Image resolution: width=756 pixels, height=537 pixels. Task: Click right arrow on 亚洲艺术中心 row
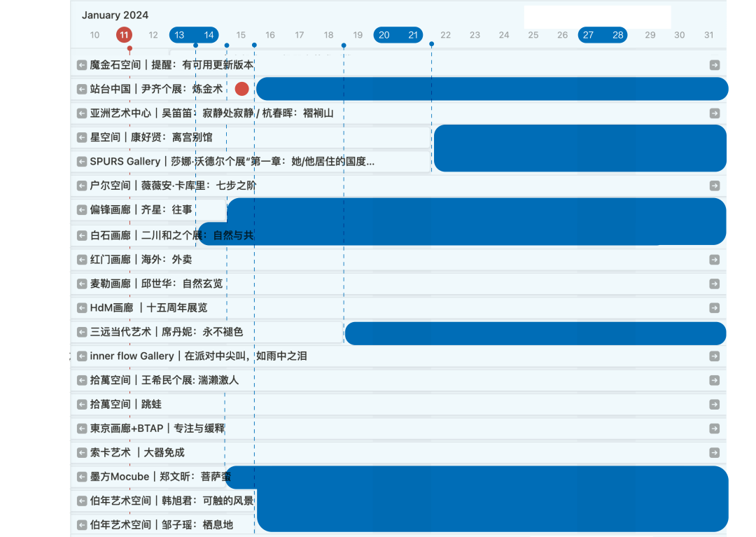click(x=714, y=113)
